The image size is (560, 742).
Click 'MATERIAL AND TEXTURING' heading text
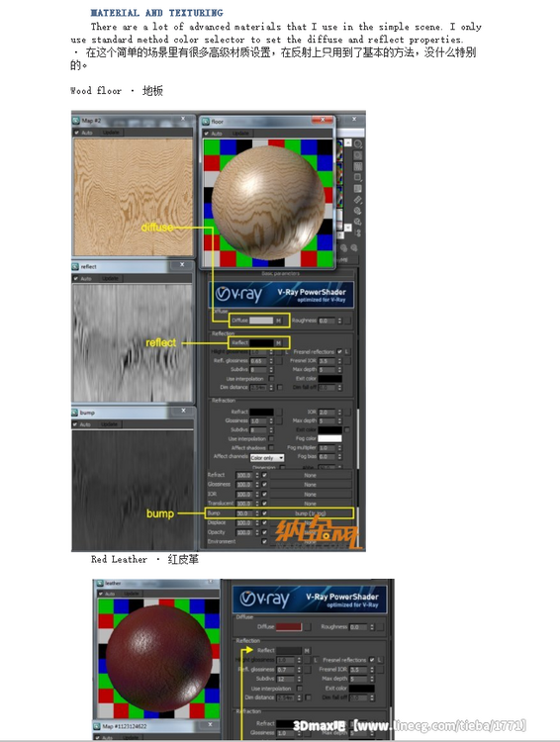pos(156,13)
